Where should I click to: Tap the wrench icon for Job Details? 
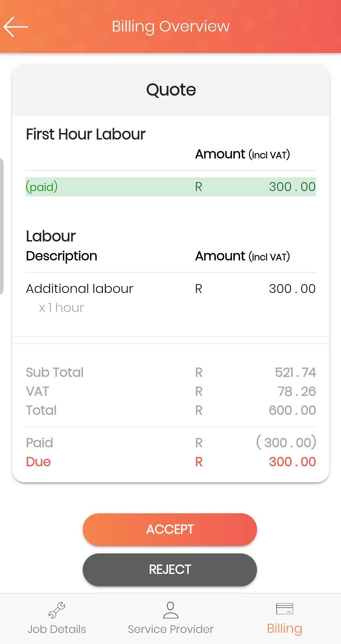[x=57, y=610]
